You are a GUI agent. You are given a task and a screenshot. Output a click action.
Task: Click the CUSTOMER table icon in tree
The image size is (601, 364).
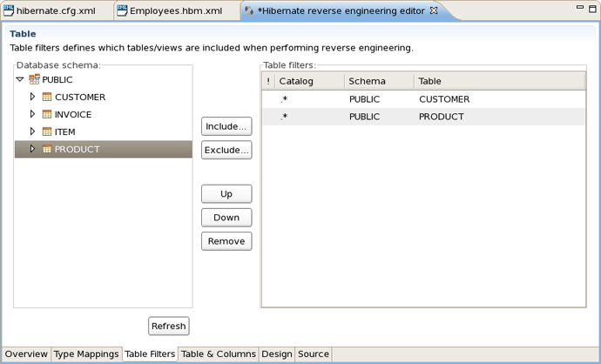coord(47,98)
